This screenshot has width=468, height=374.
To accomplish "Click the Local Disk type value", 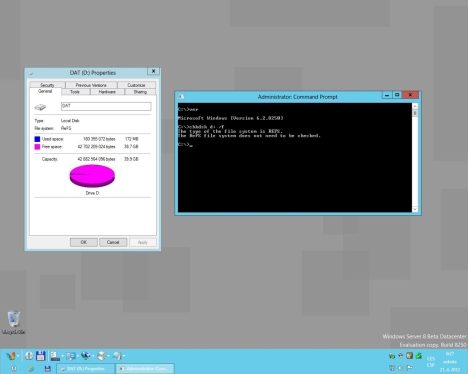I will click(x=70, y=121).
